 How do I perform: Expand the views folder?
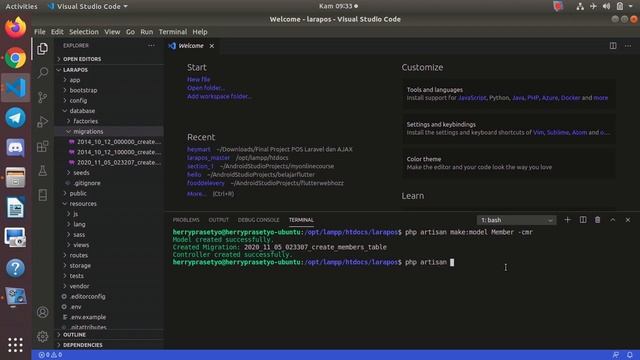coord(110,245)
